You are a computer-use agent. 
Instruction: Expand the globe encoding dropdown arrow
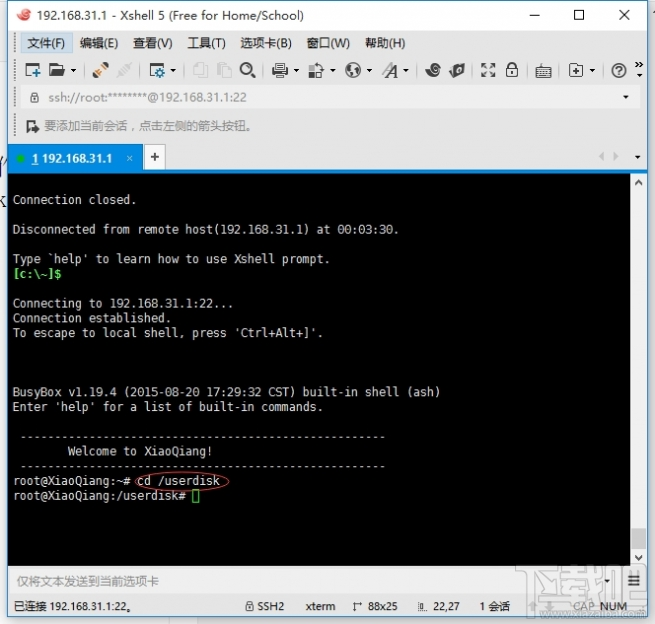(369, 71)
